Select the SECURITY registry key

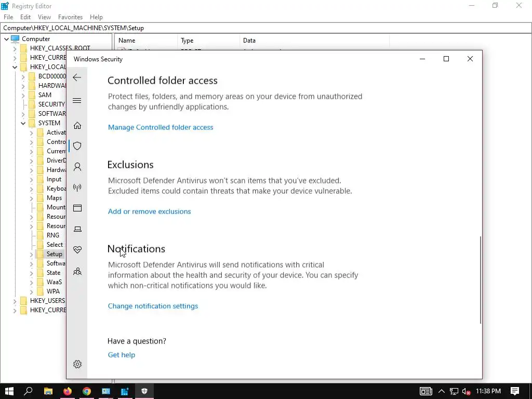(x=51, y=104)
